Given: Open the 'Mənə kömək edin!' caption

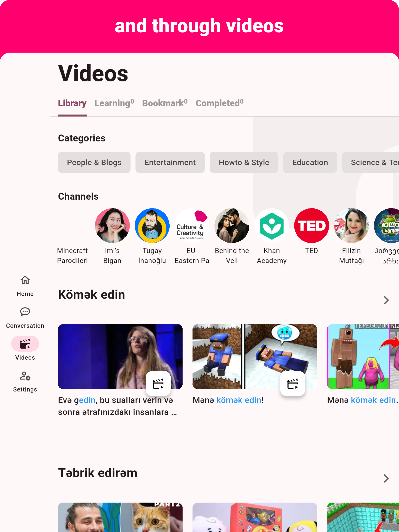Looking at the screenshot, I should (228, 400).
